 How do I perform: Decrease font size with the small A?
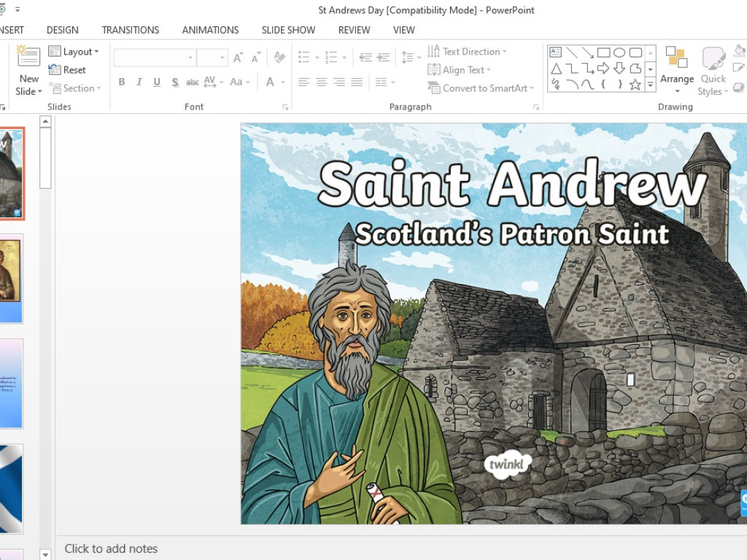(x=256, y=58)
